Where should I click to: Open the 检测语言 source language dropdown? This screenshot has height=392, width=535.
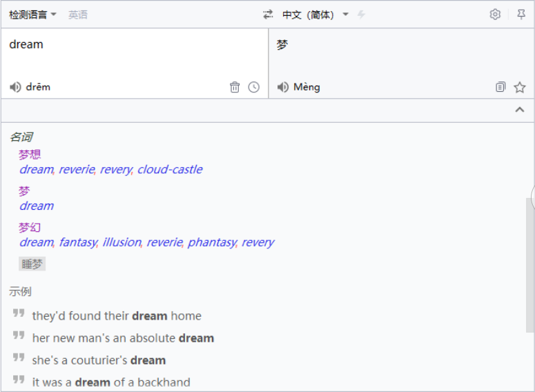(x=32, y=14)
